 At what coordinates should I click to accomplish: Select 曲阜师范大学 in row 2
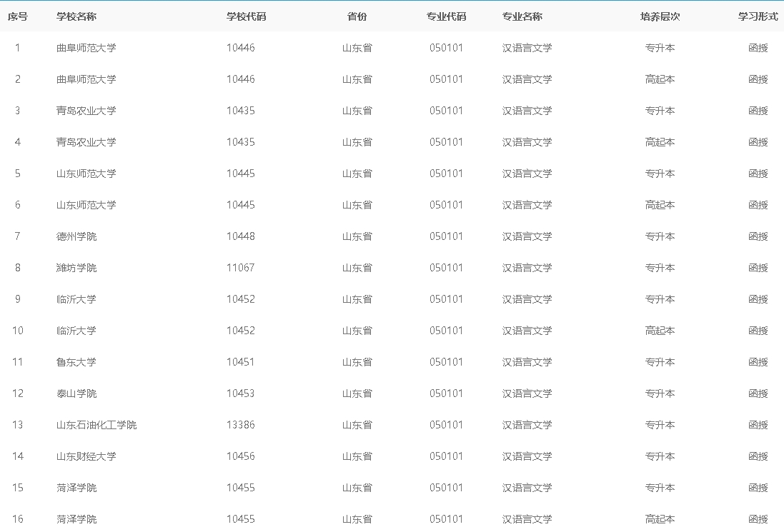(86, 79)
